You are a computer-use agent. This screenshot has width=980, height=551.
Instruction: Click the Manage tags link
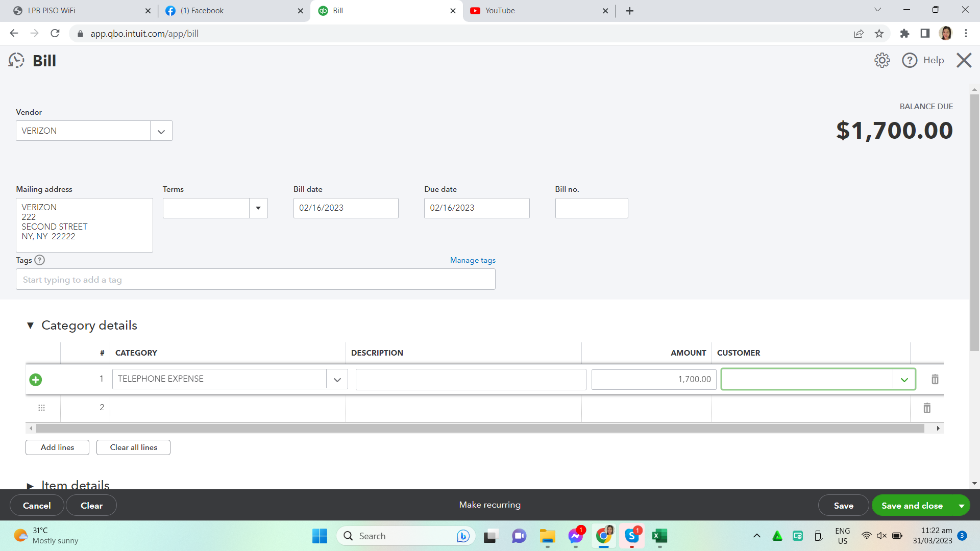(x=473, y=260)
